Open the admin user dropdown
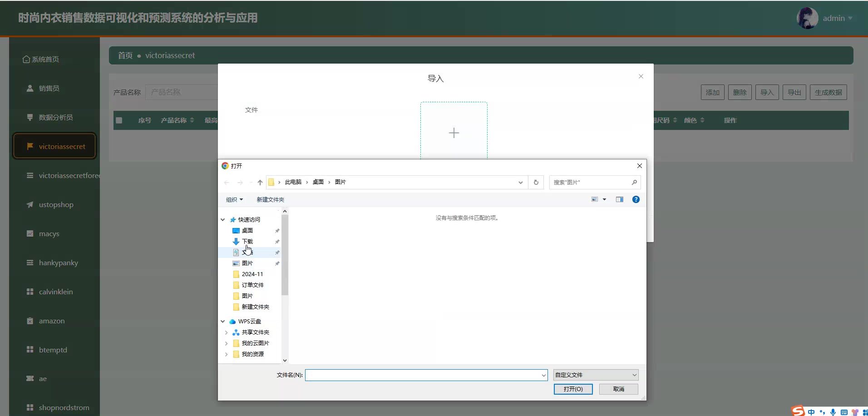The width and height of the screenshot is (868, 416). [x=838, y=18]
